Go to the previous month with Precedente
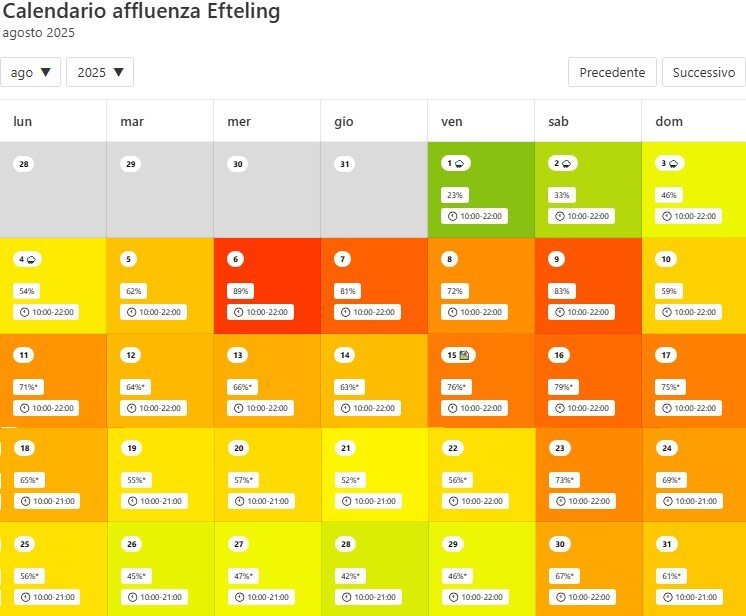The height and width of the screenshot is (616, 746). (612, 72)
